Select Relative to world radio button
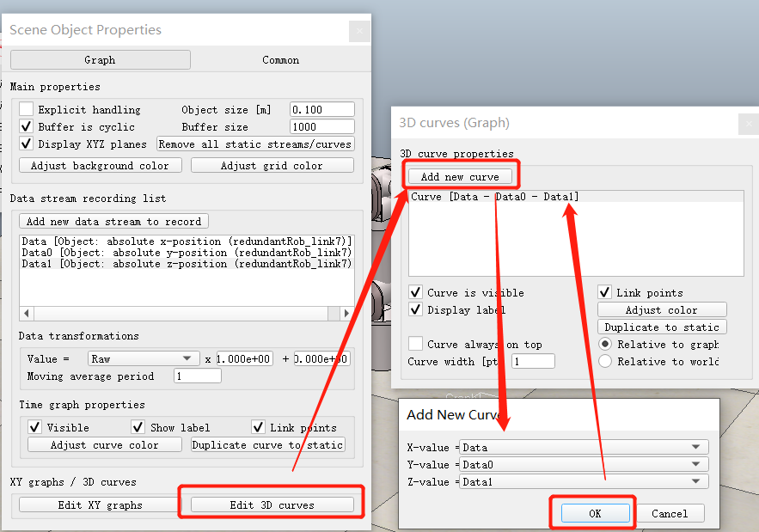759x532 pixels. click(x=605, y=361)
